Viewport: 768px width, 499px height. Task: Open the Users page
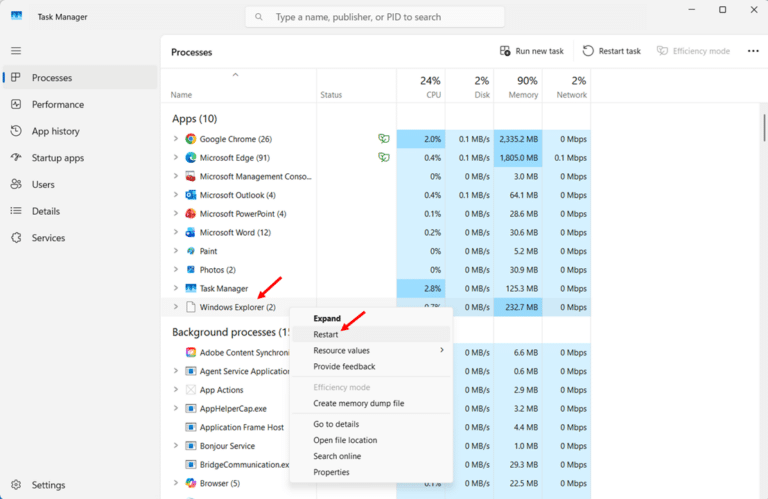(80, 185)
